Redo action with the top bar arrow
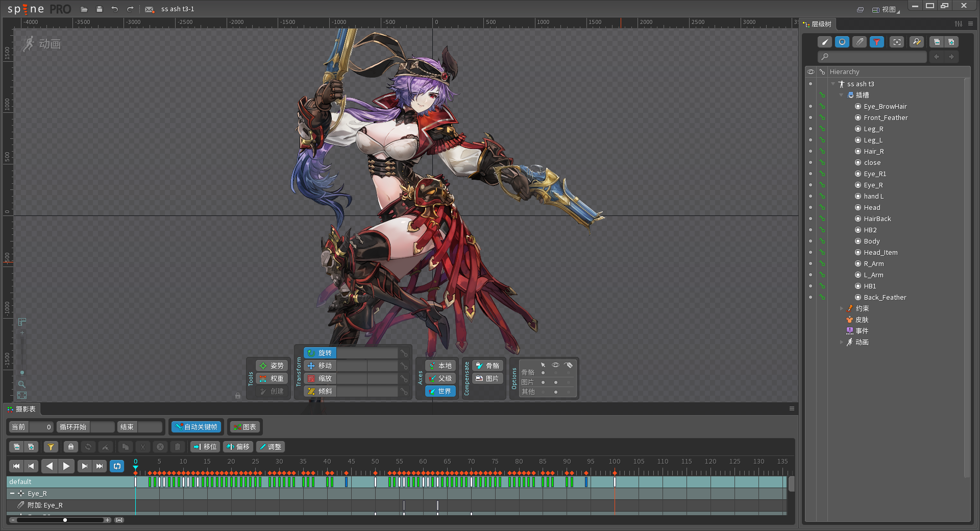The height and width of the screenshot is (531, 980). click(130, 9)
